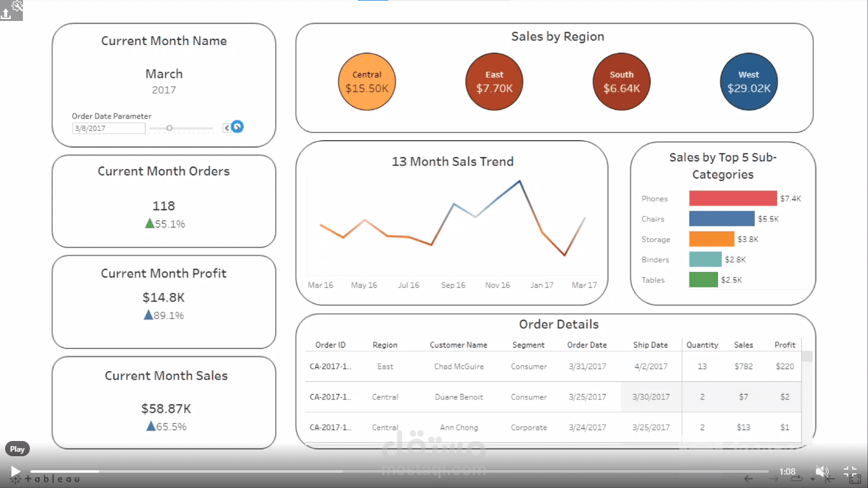Click the Corporate segment cell
This screenshot has height=488, width=868.
click(x=529, y=428)
